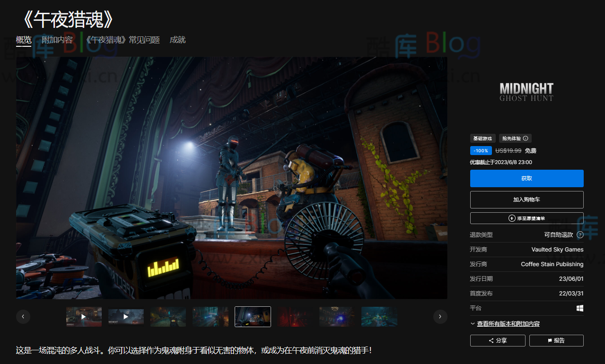Click the share icon on 分享 button
Image resolution: width=605 pixels, height=364 pixels.
click(x=491, y=340)
